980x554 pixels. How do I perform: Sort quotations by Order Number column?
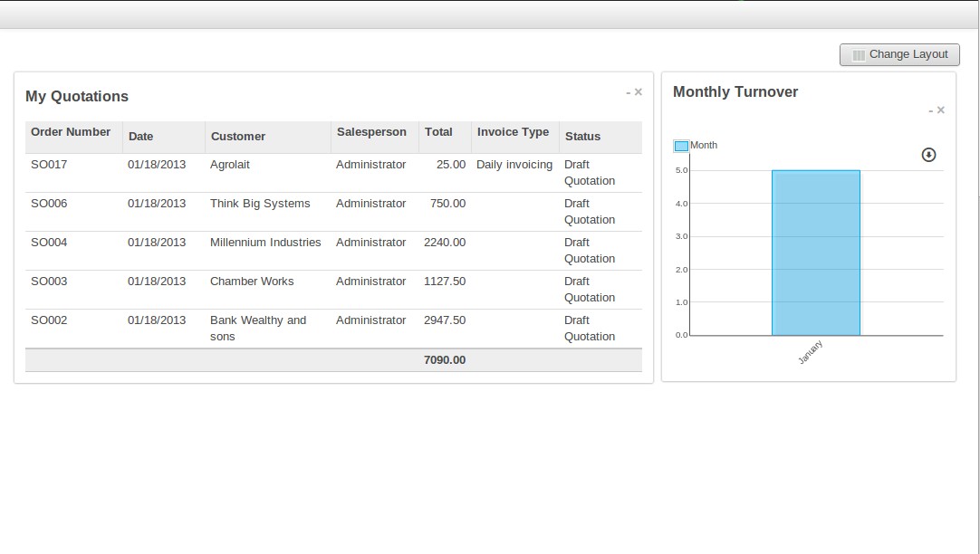click(x=71, y=132)
